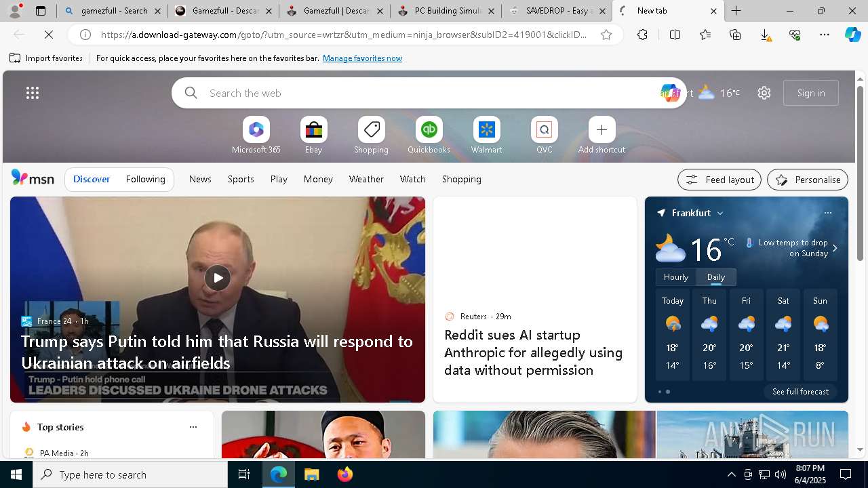The image size is (868, 488).
Task: Open the Downloads toolbar icon
Action: point(765,35)
